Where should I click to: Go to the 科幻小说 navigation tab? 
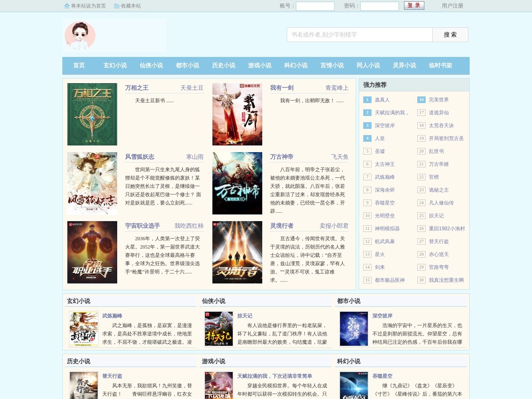(x=296, y=66)
